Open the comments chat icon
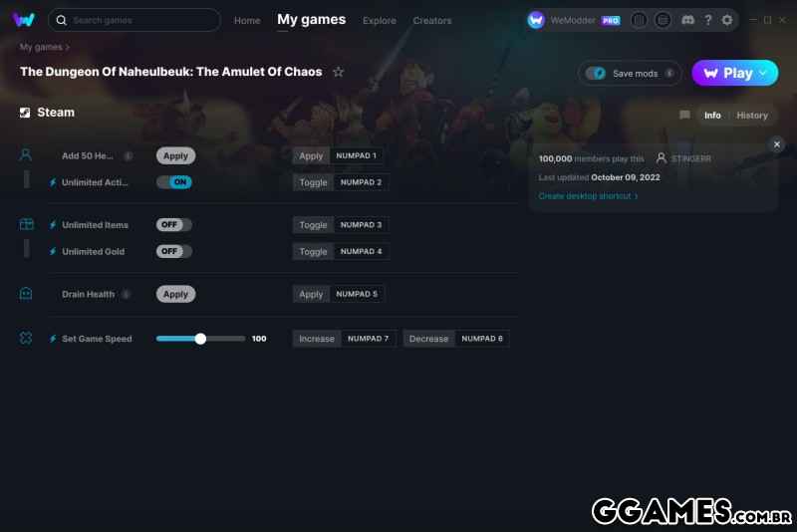 point(684,116)
